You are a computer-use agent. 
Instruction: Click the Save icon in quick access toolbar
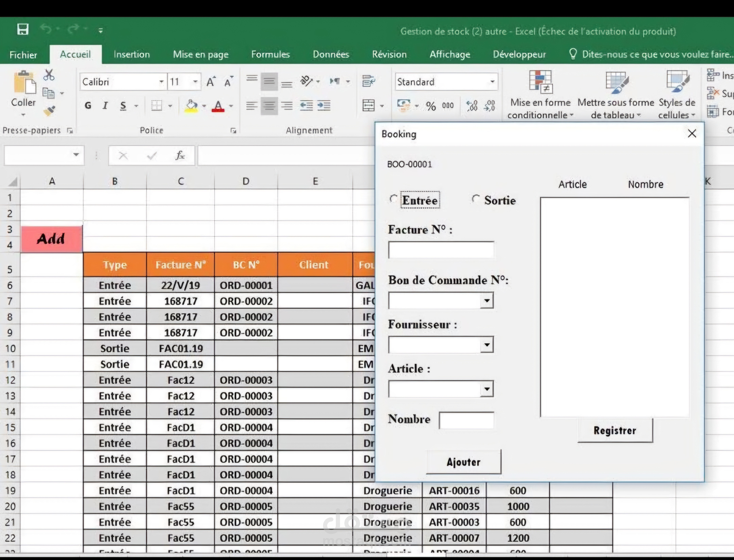(23, 29)
